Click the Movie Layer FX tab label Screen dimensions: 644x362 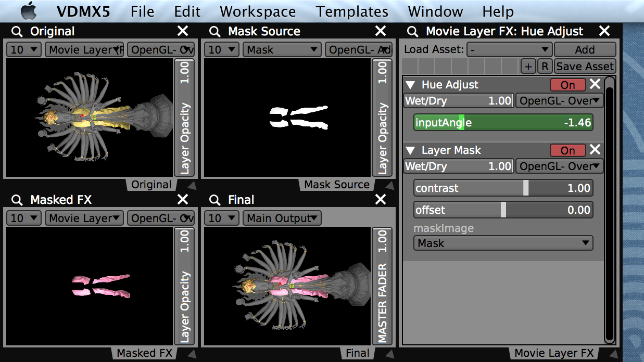point(554,353)
